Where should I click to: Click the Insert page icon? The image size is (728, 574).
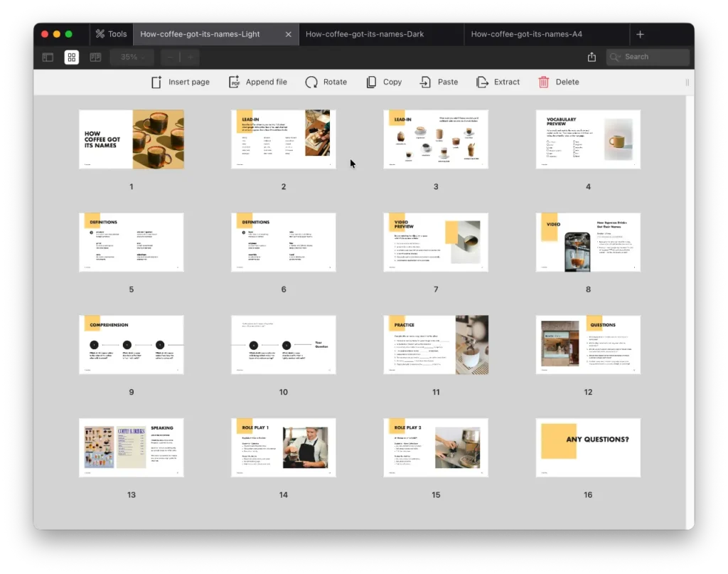click(x=156, y=82)
